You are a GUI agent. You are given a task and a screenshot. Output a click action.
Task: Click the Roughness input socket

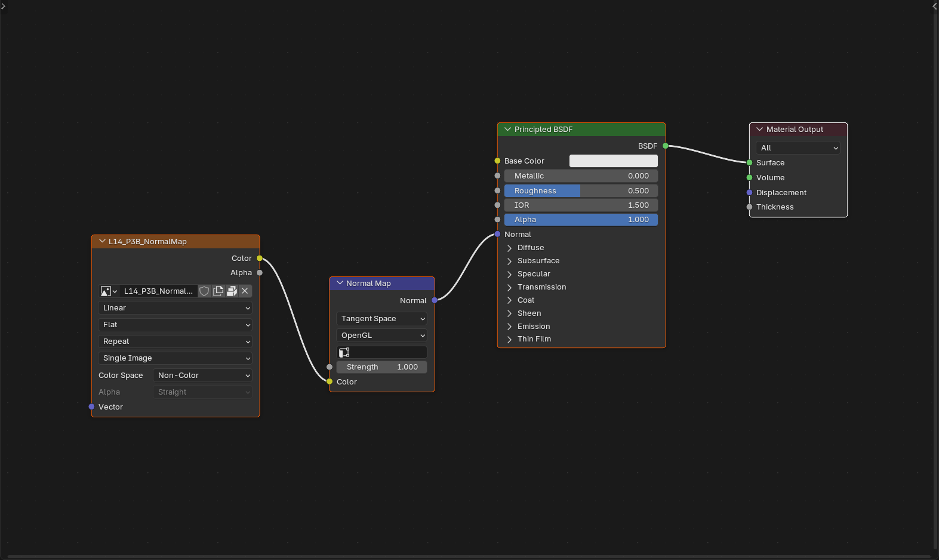point(497,190)
